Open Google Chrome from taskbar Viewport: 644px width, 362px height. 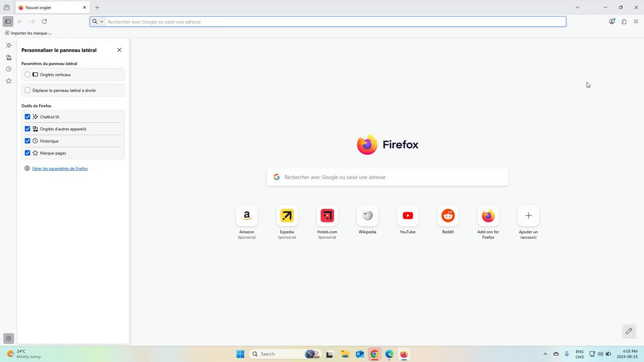point(374,354)
